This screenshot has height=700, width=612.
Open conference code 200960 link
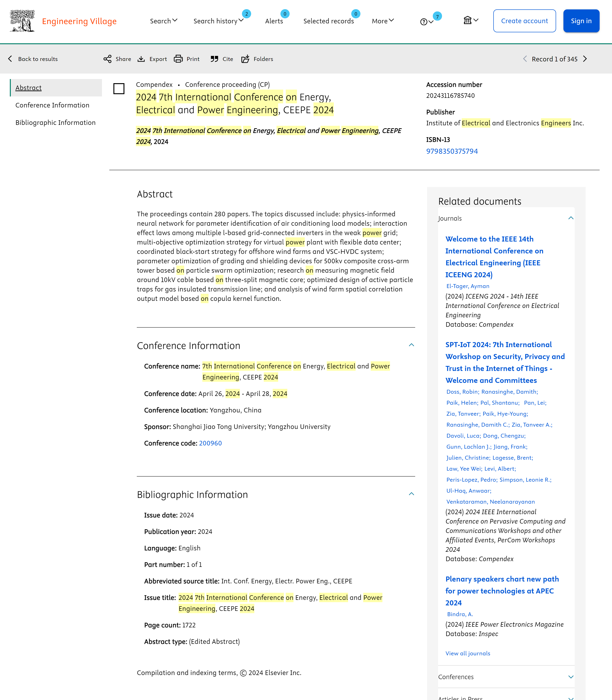click(210, 443)
